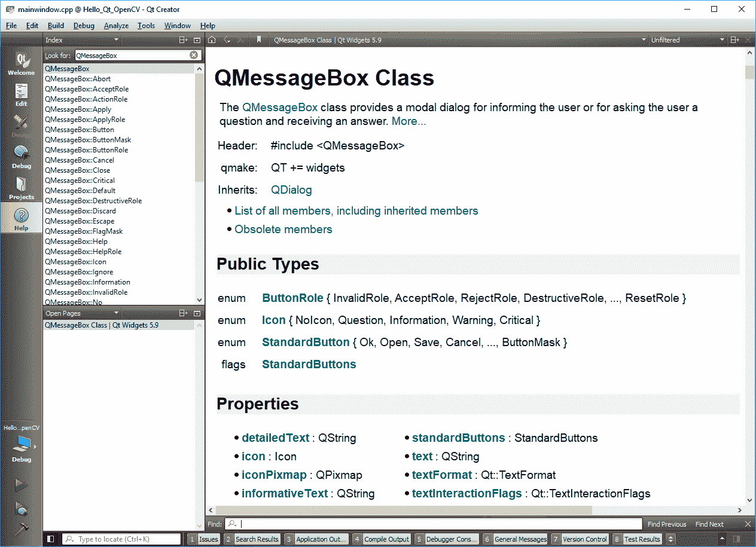756x547 pixels.
Task: Clear the Look for search field
Action: coord(194,55)
